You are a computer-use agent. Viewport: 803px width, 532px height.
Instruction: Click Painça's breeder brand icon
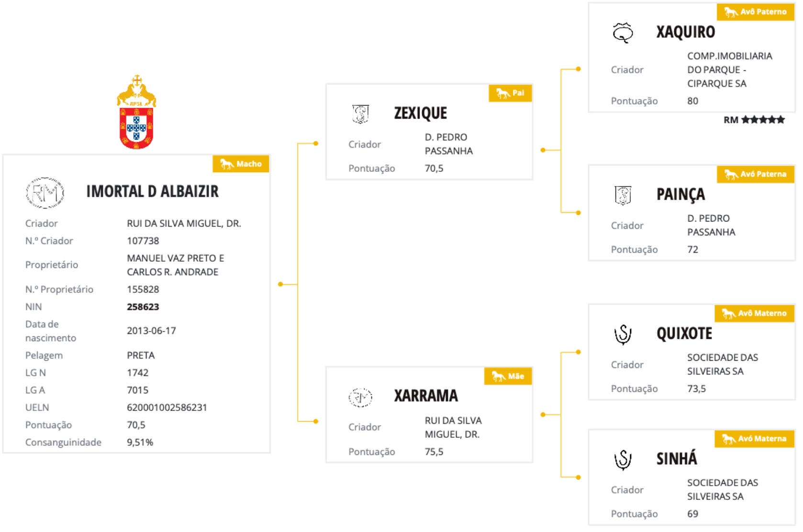623,195
